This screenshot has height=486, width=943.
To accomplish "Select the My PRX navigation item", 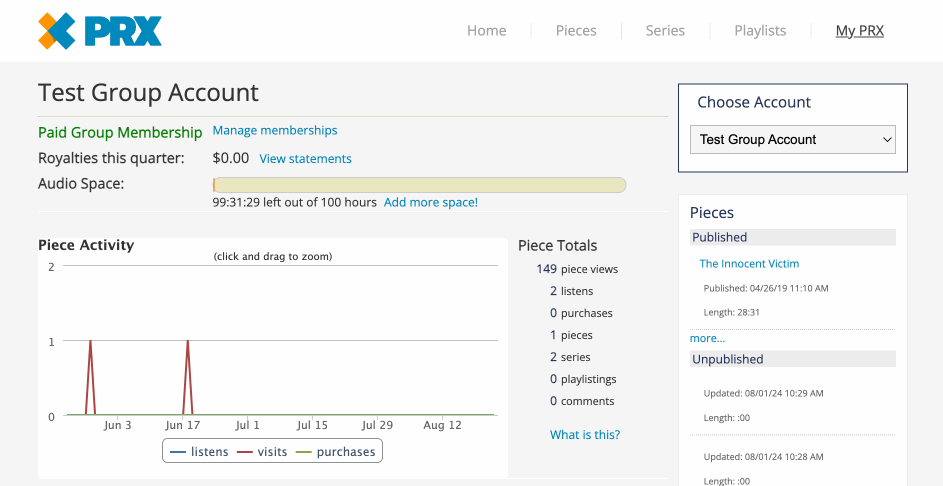I will pyautogui.click(x=859, y=31).
